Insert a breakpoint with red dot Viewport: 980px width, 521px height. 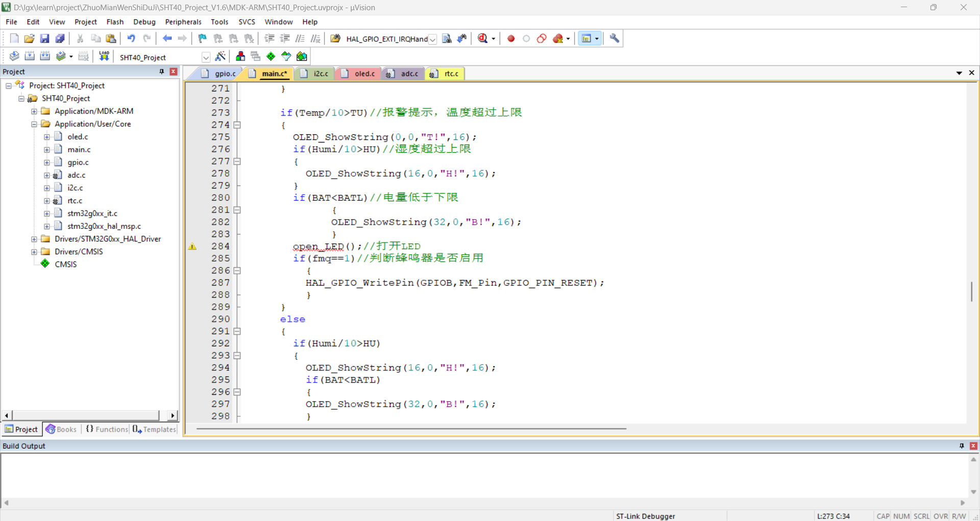pos(511,38)
